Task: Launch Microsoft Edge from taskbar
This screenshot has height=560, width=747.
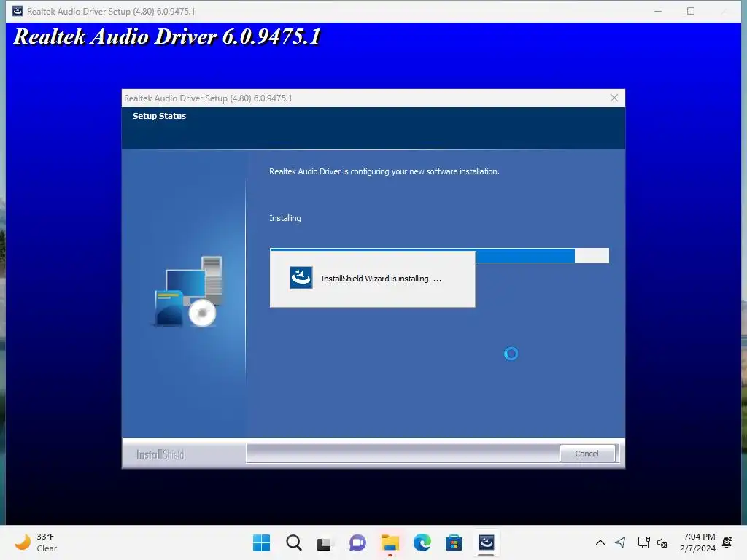Action: [x=422, y=542]
